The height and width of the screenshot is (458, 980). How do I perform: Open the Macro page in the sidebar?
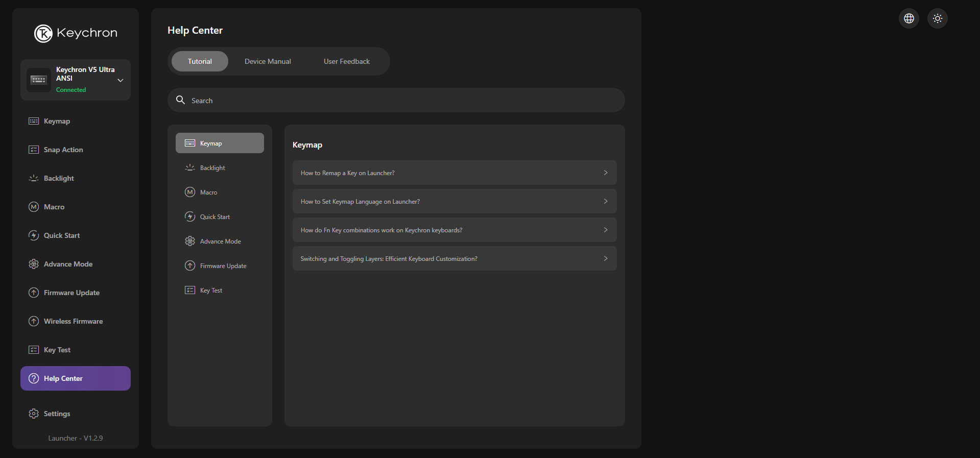pyautogui.click(x=54, y=207)
